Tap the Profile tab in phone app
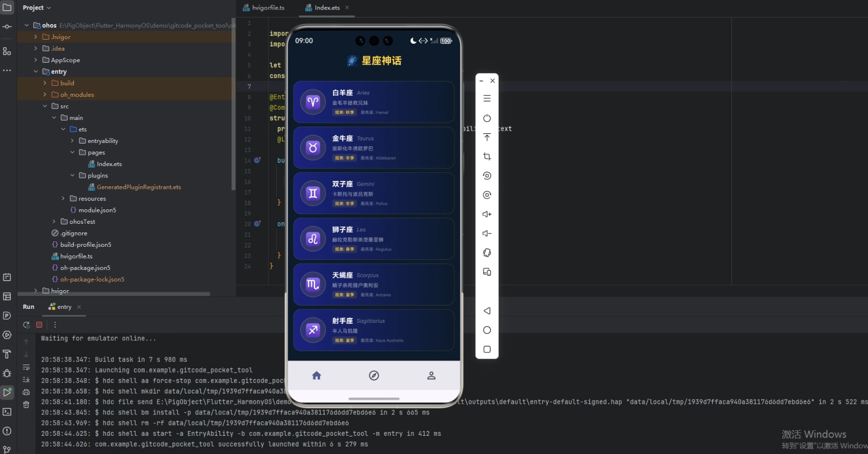 point(431,375)
